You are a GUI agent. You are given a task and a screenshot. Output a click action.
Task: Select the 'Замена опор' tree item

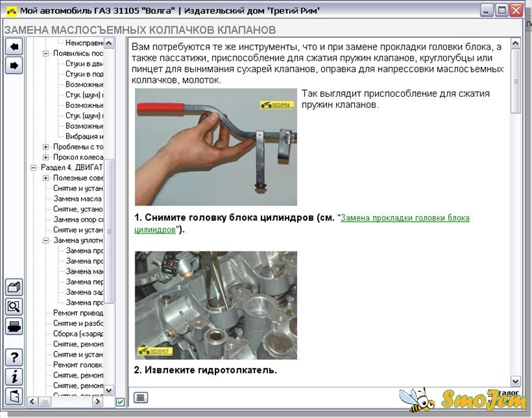[x=78, y=219]
